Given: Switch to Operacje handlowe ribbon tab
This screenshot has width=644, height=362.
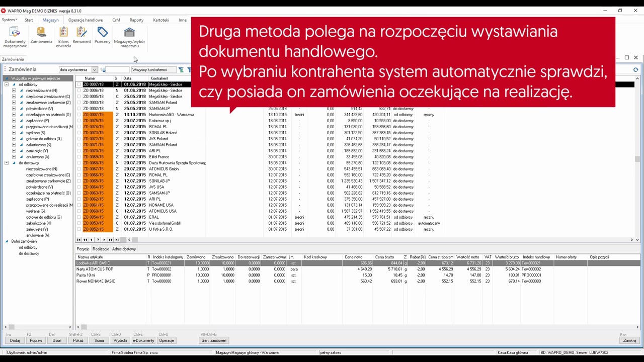Looking at the screenshot, I should coord(86,20).
